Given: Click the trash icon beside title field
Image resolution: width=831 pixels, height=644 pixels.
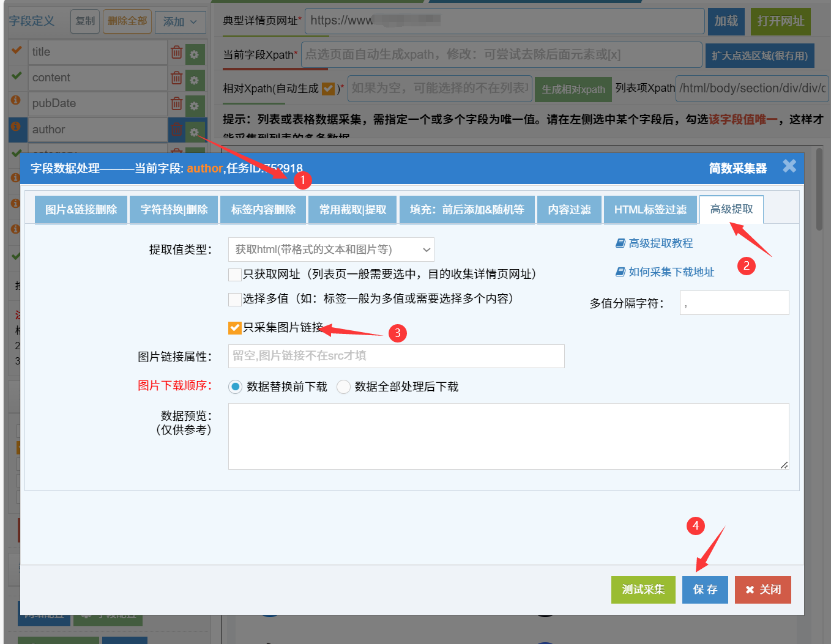Looking at the screenshot, I should point(176,53).
